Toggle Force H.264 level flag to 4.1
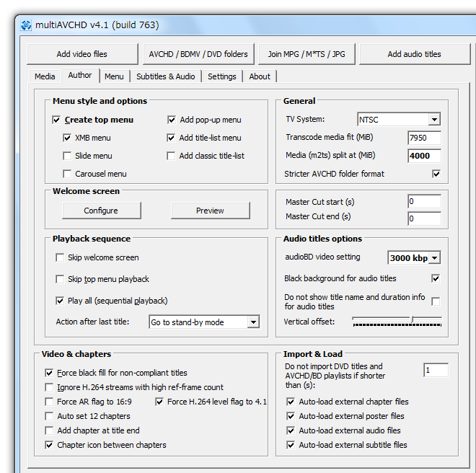This screenshot has height=473, width=476. pos(159,402)
